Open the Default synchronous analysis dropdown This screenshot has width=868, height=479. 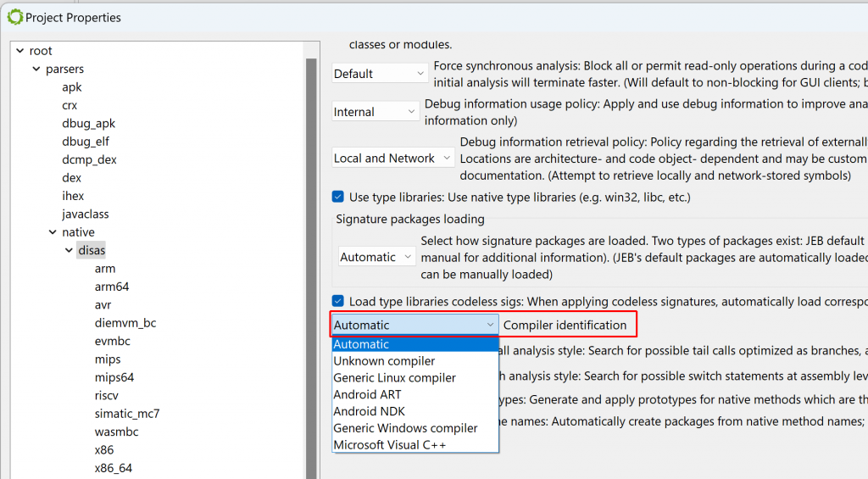[380, 74]
